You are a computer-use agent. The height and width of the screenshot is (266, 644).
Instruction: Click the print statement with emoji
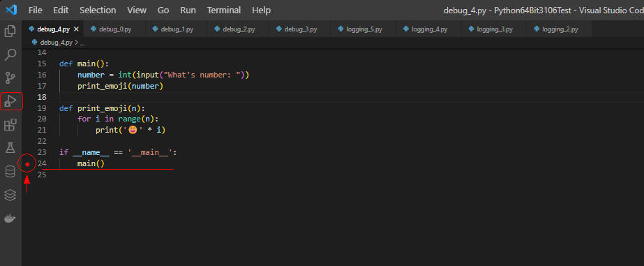point(130,131)
